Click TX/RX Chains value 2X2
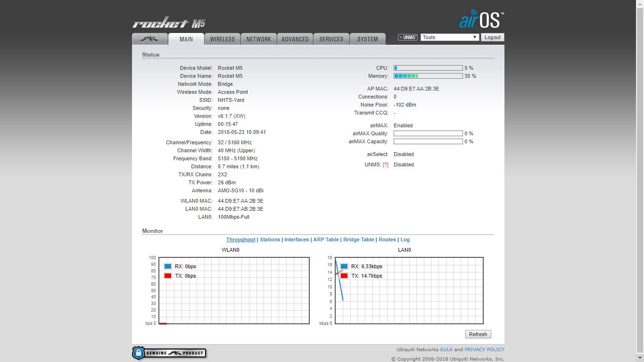The width and height of the screenshot is (644, 362). click(223, 174)
